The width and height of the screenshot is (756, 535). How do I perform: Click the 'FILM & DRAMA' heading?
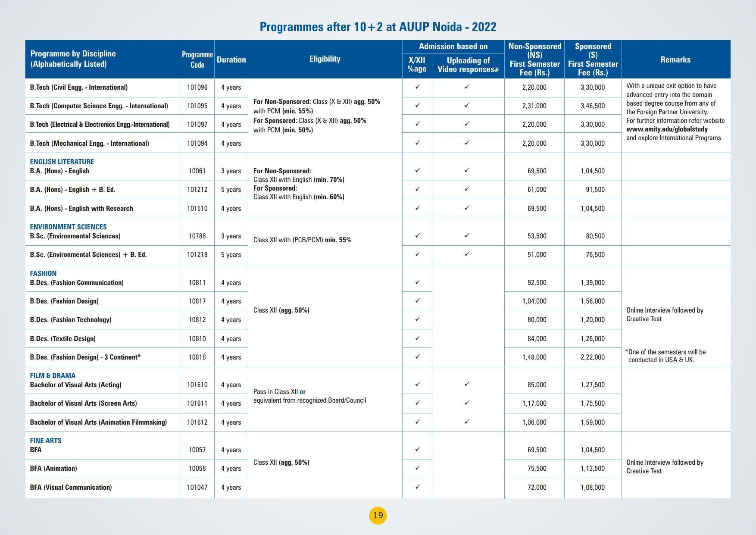pyautogui.click(x=53, y=375)
